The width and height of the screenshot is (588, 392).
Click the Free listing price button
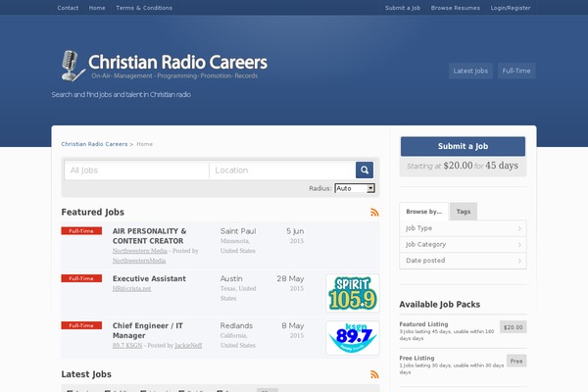click(516, 361)
